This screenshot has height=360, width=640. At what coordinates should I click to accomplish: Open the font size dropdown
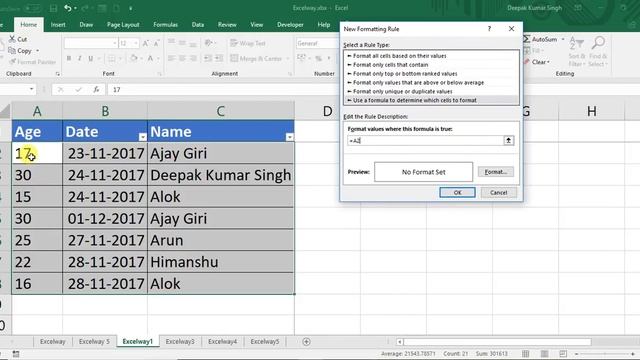click(x=136, y=43)
